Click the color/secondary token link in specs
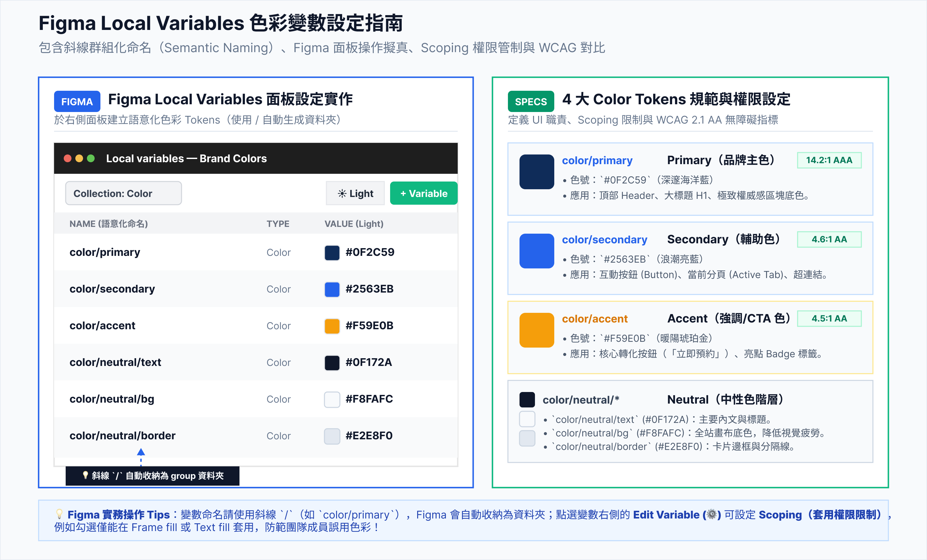This screenshot has height=560, width=927. (604, 239)
